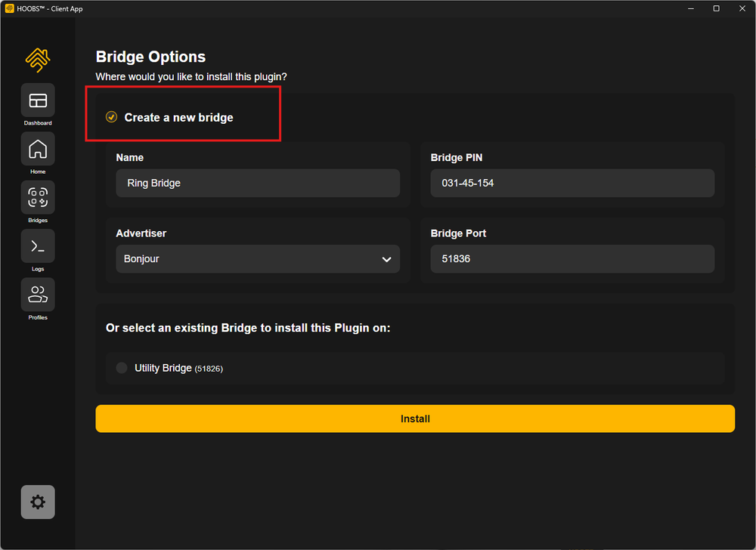
Task: Open the Profiles users icon
Action: [38, 295]
